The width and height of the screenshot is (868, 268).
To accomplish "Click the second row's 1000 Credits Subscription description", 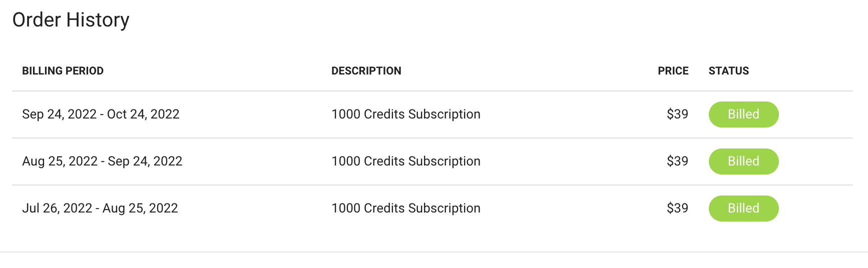I will click(405, 161).
